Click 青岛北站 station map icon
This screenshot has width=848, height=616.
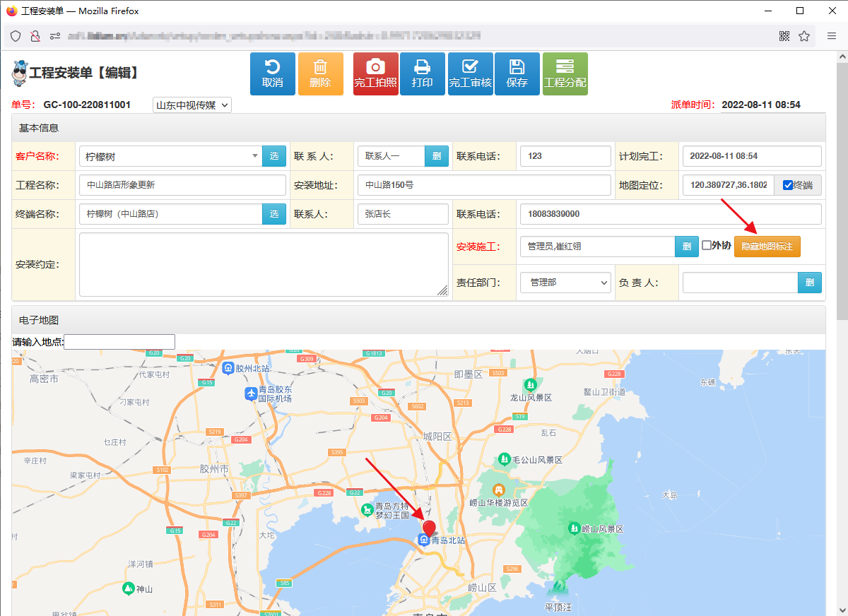(x=423, y=540)
